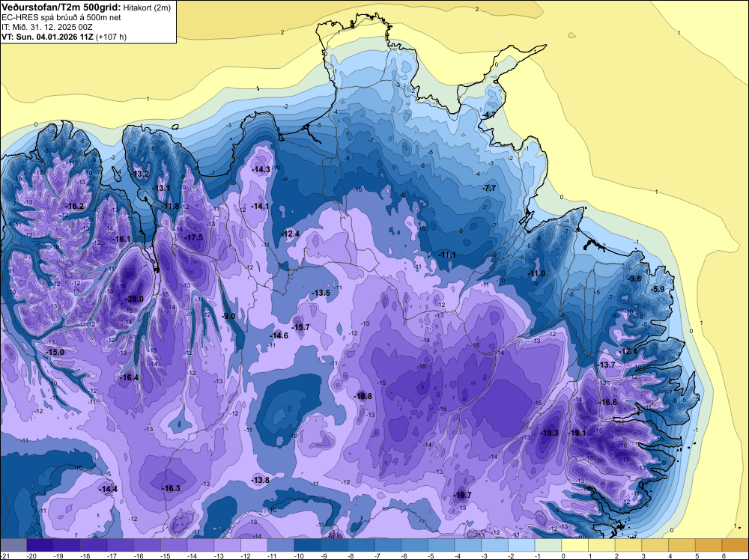Click the legend scale label '6'

click(x=724, y=556)
